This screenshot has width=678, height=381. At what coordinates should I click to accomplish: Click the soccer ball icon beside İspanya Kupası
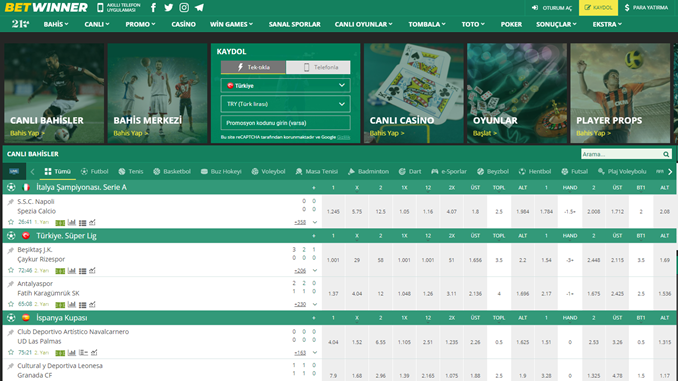(x=11, y=318)
